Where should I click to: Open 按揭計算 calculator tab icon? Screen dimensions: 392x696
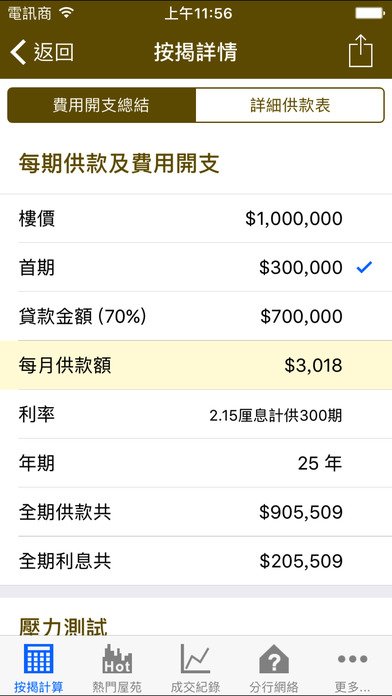pyautogui.click(x=39, y=659)
